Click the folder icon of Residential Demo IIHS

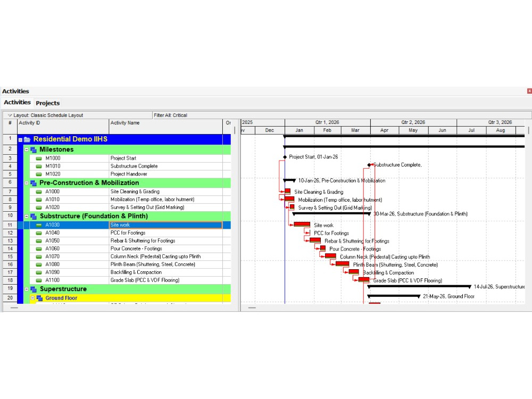tap(27, 139)
